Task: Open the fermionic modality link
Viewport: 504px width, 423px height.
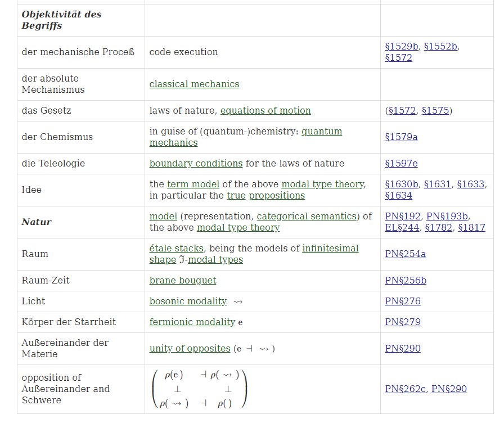Action: (192, 322)
